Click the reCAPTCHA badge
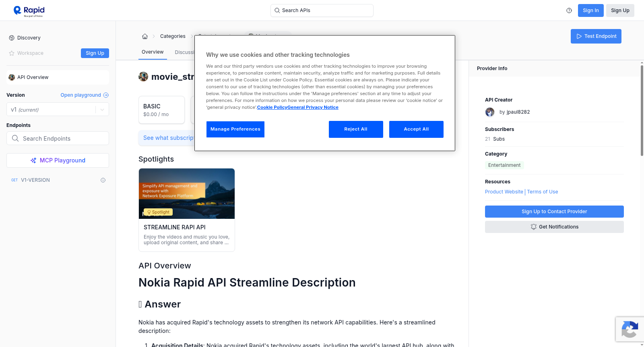 [x=630, y=329]
